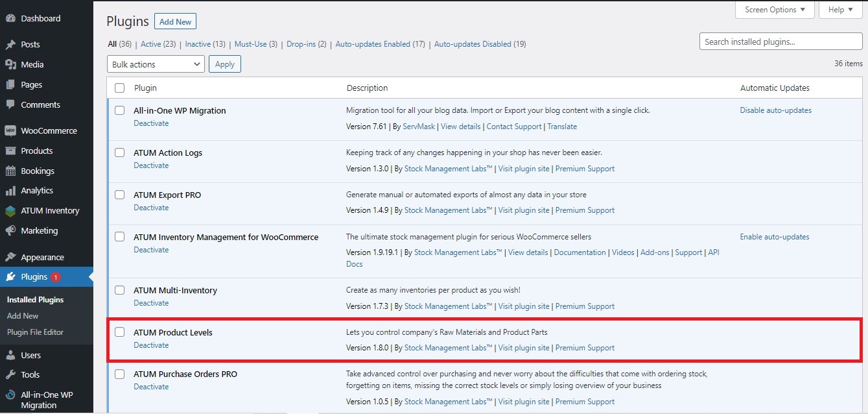The height and width of the screenshot is (414, 868).
Task: Click the Automatic Updates column header
Action: [775, 88]
